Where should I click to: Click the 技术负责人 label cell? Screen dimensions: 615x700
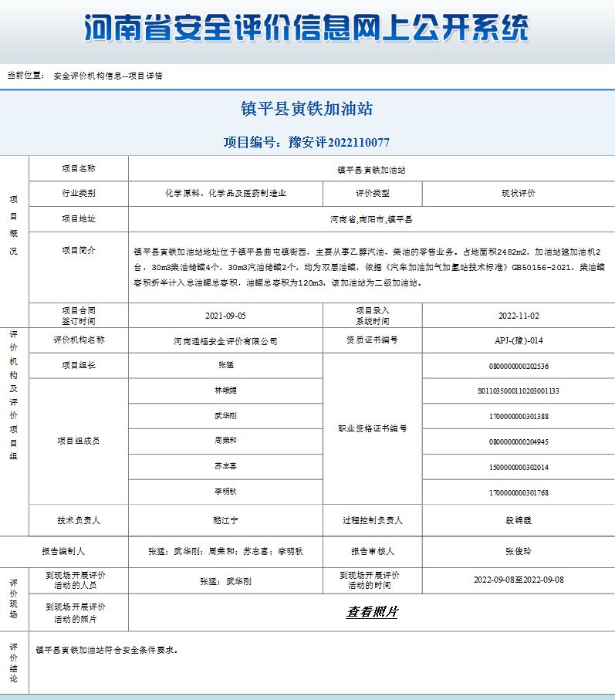coord(79,520)
